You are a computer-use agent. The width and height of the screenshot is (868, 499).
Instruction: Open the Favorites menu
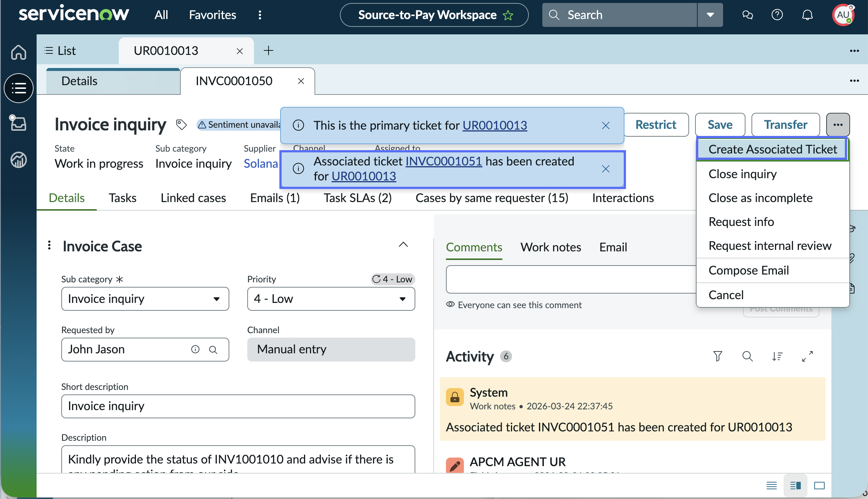point(213,15)
